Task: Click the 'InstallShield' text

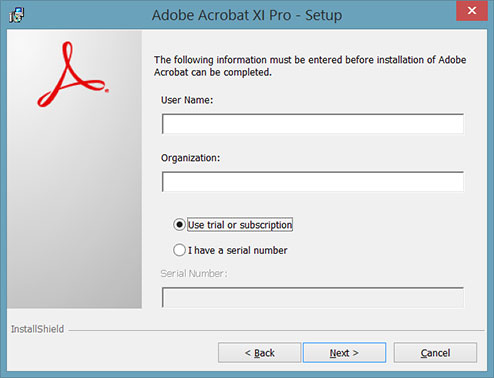Action: [x=37, y=329]
